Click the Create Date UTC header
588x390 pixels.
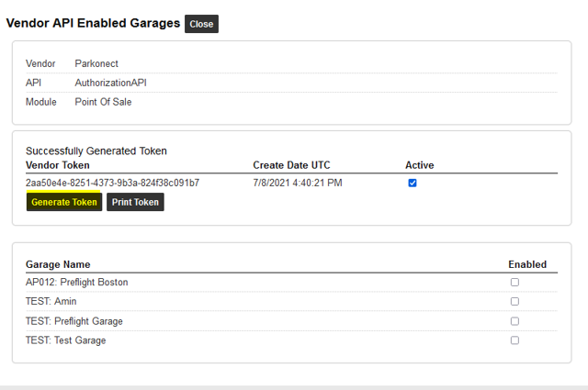pos(291,165)
